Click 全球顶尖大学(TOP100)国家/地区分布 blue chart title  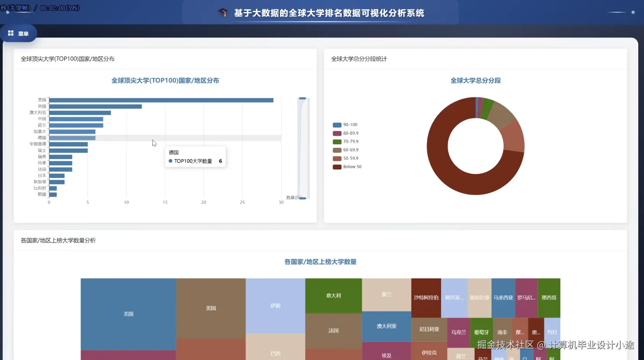click(165, 81)
